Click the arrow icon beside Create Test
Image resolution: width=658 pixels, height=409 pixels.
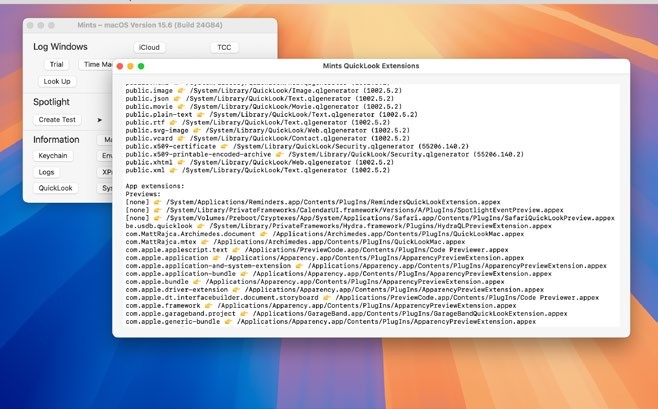coord(99,120)
